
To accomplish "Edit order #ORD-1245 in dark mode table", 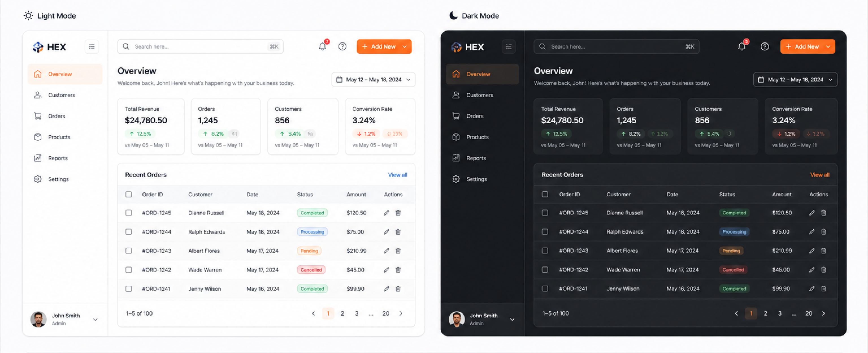I will click(x=812, y=213).
